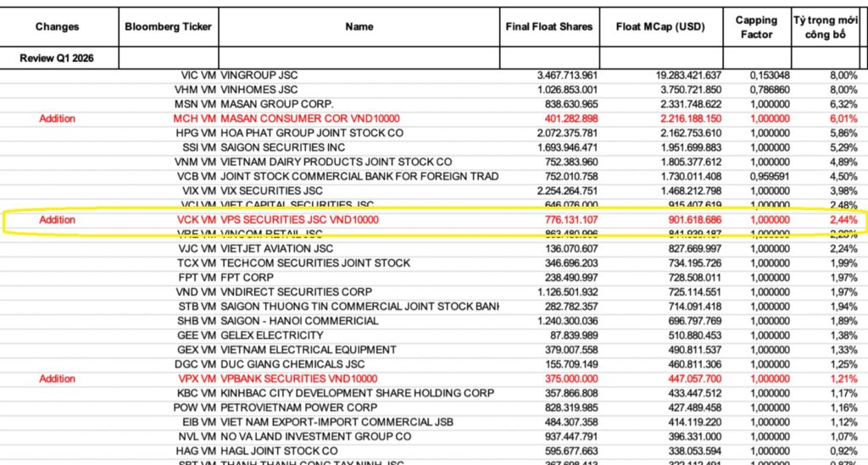Viewport: 868px width, 465px height.
Task: Click Vinhomes capping factor 0,786860 cell
Action: tap(770, 90)
